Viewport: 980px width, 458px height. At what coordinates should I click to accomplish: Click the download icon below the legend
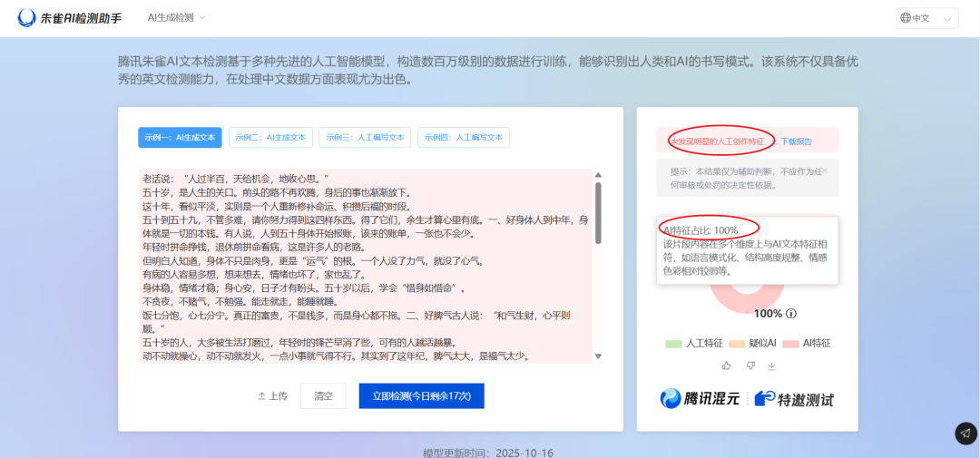click(772, 365)
